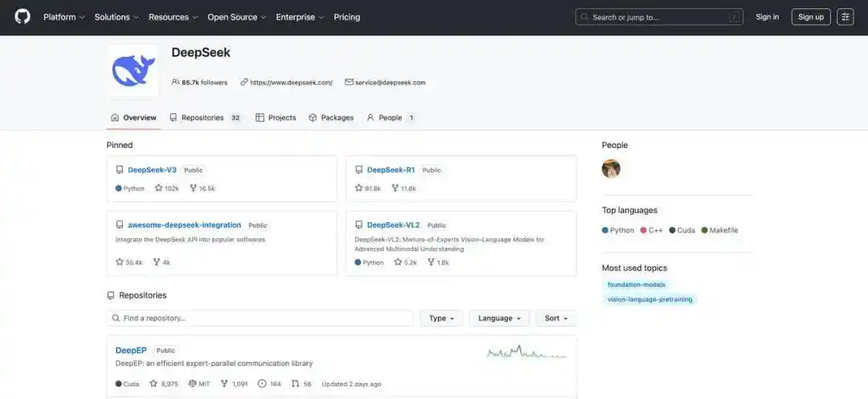Expand the Language filter dropdown

[x=499, y=319]
